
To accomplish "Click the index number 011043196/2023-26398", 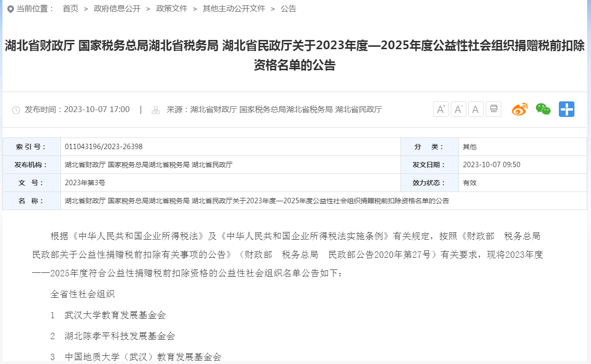I will tap(103, 147).
